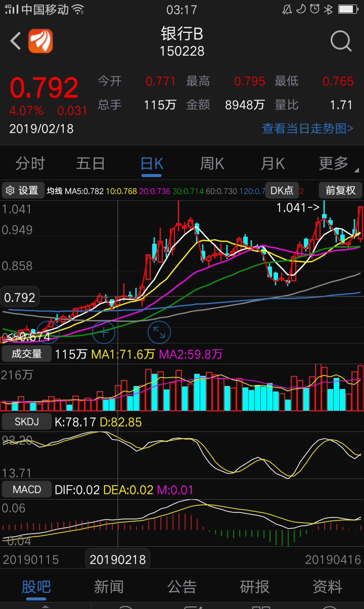The height and width of the screenshot is (609, 364).
Task: Select the 日K chart tab
Action: coord(152,163)
